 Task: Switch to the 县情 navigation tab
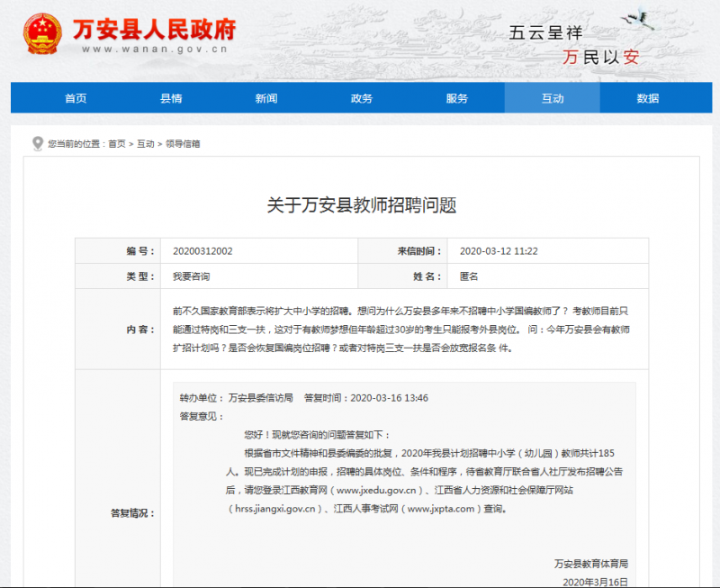[171, 98]
